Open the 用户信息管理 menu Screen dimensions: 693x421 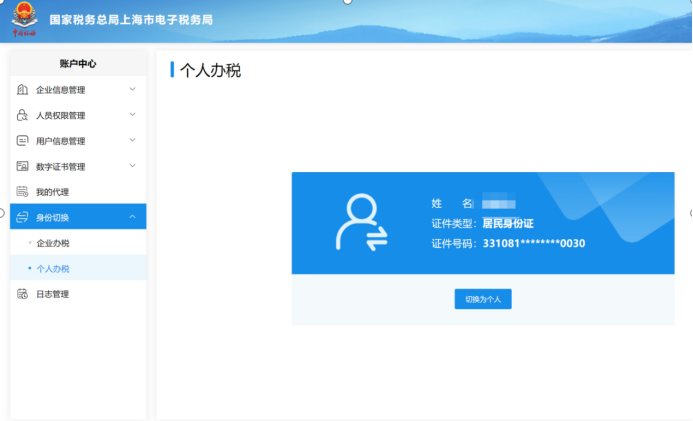click(78, 141)
